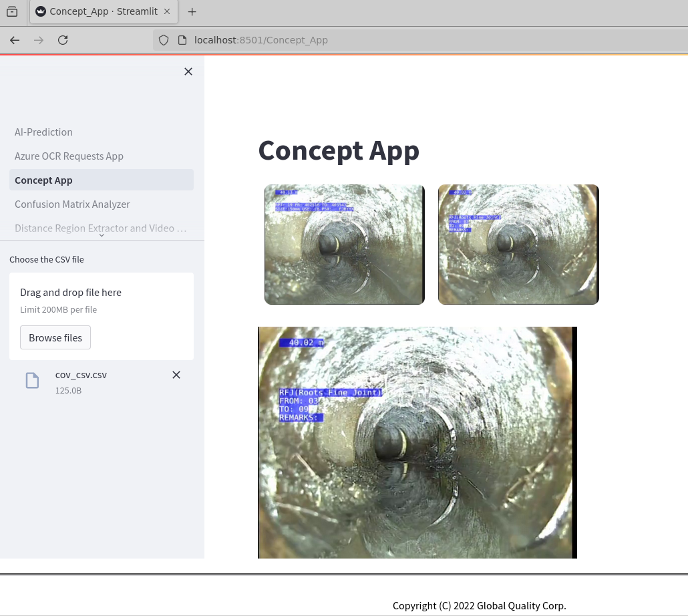The image size is (688, 616).
Task: Open the Azure OCR Requests App page
Action: (69, 156)
